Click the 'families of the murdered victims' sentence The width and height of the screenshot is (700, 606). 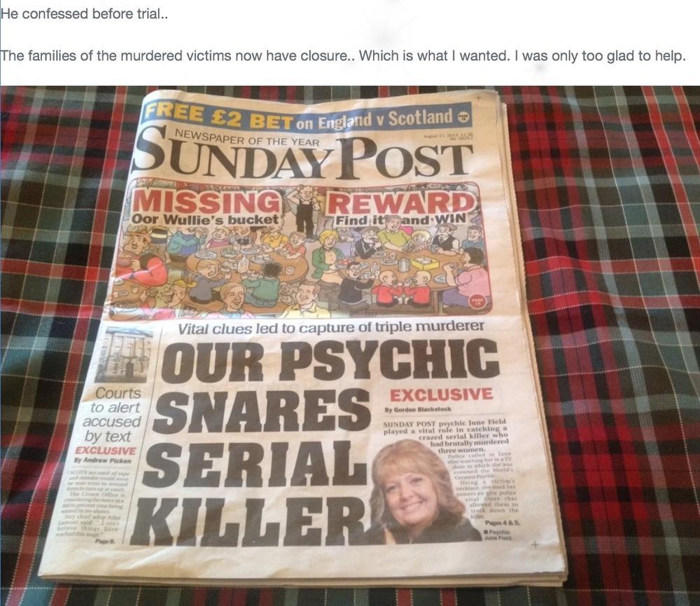pyautogui.click(x=342, y=56)
